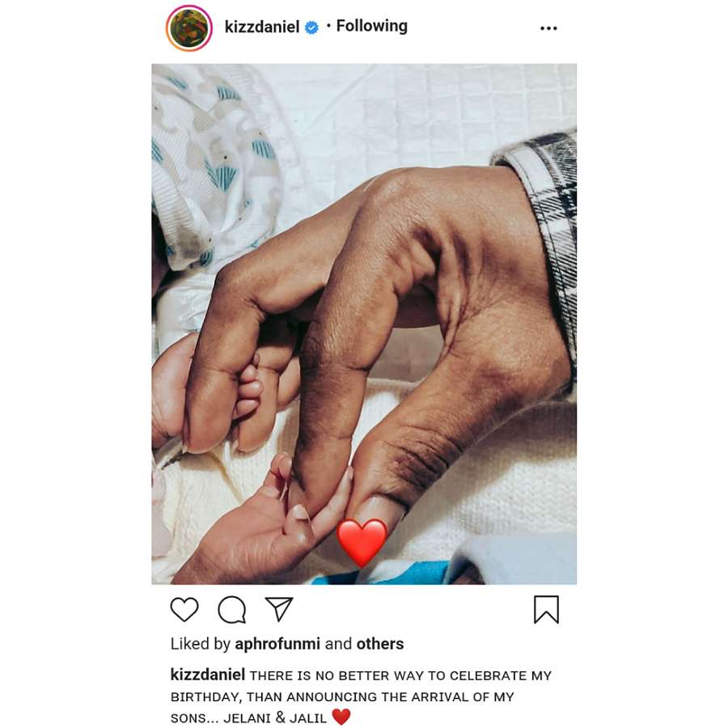Viewport: 728px width, 728px height.
Task: Like the post with the heart outline icon
Action: [x=184, y=610]
